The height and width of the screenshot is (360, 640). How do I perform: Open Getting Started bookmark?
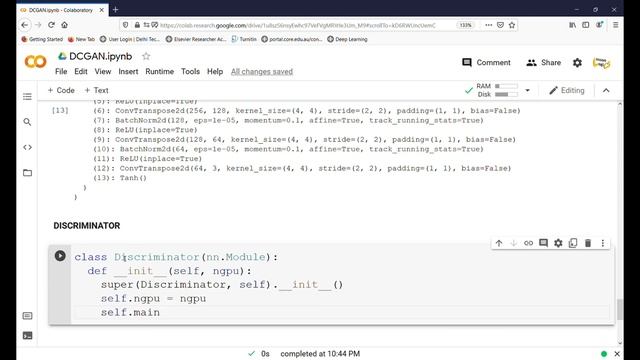[42, 39]
